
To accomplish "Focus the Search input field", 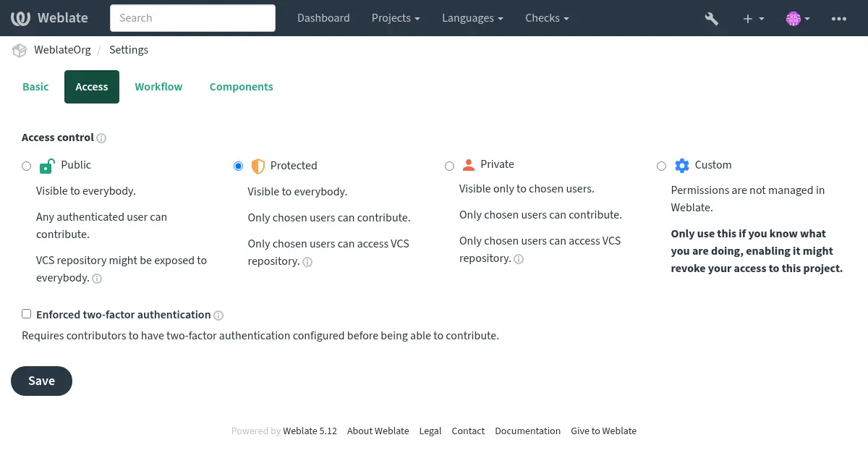I will 192,18.
